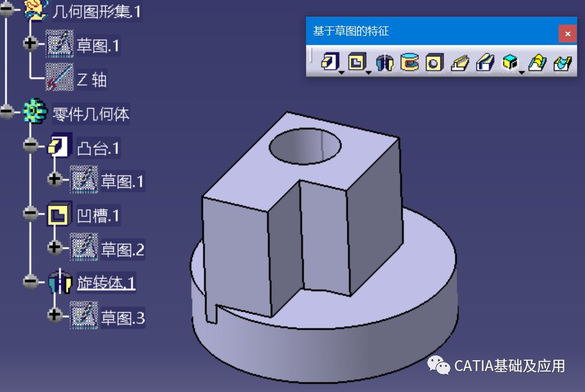Click the 草图.3 sketch icon
585x392 pixels.
coord(84,315)
